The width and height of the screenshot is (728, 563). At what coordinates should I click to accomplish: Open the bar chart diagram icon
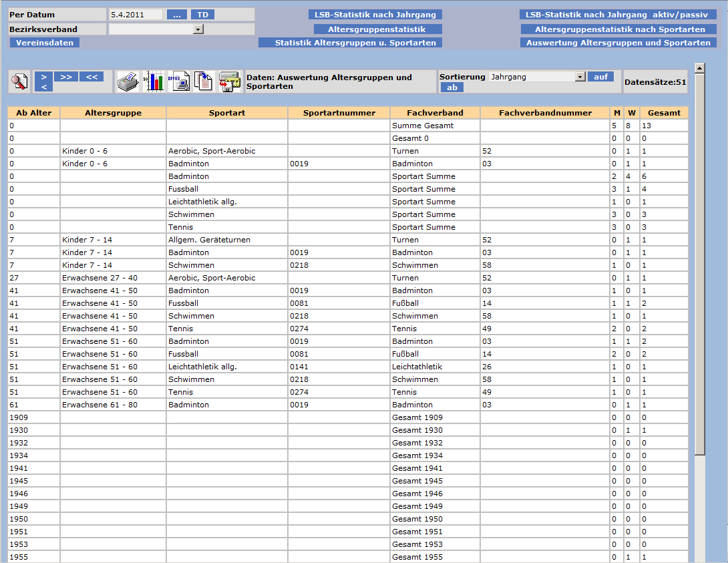click(154, 81)
